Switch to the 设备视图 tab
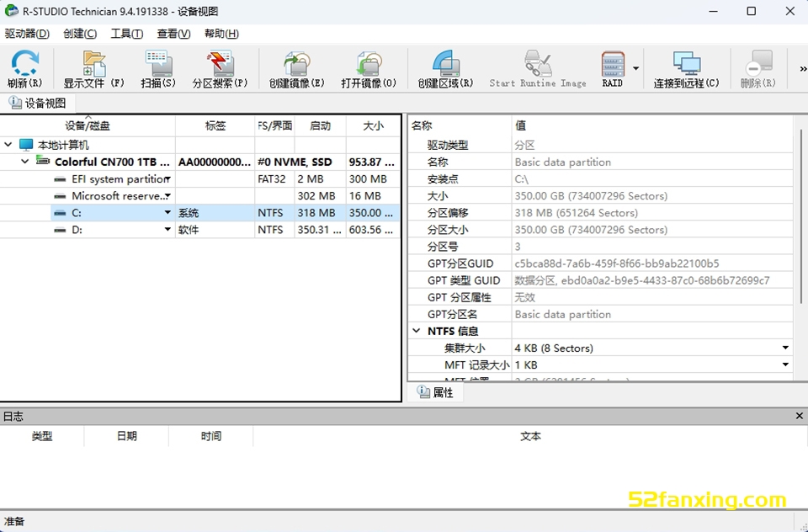Image resolution: width=808 pixels, height=532 pixels. (38, 103)
